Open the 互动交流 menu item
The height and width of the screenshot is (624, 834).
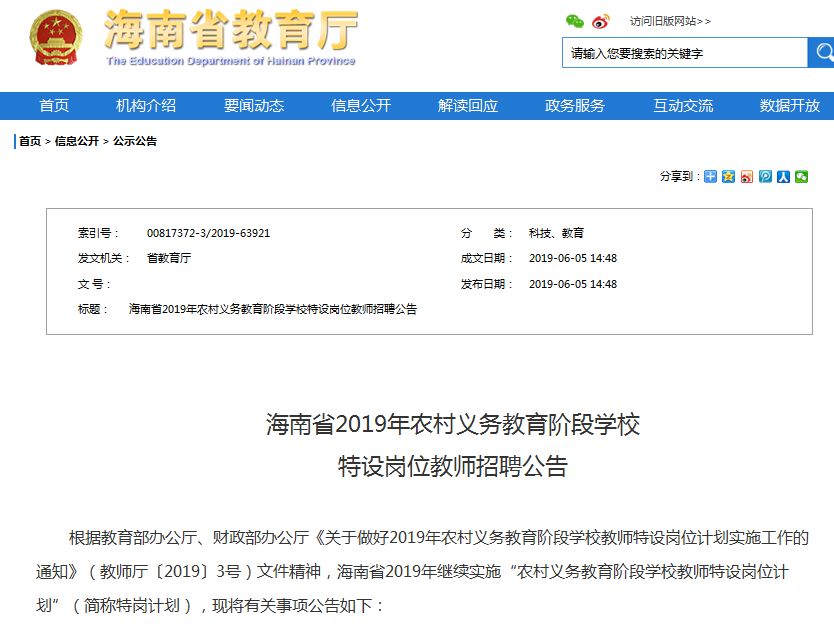(683, 106)
